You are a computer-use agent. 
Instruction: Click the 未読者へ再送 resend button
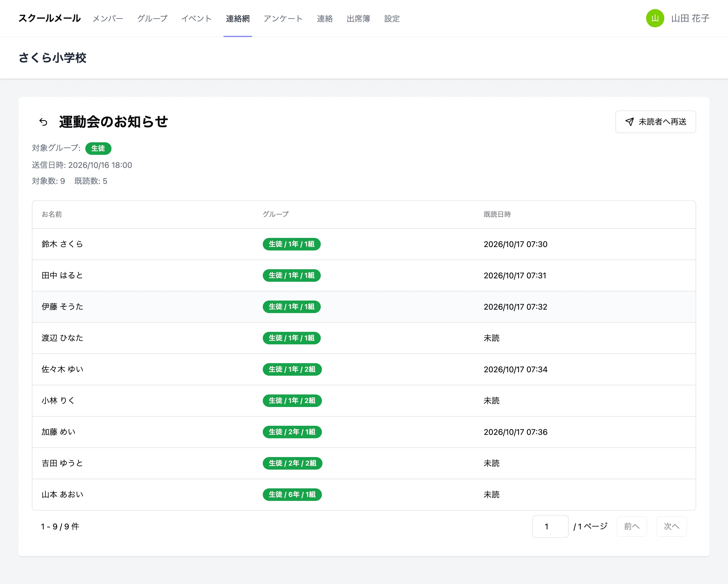[x=655, y=122]
